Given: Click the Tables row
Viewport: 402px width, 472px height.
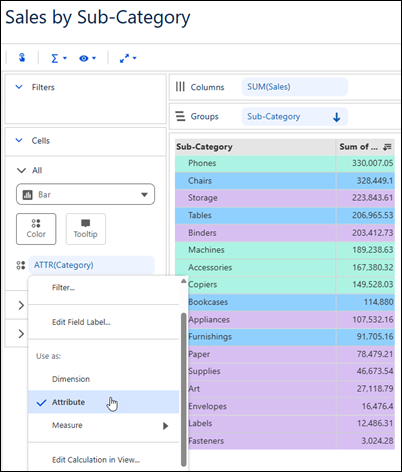Looking at the screenshot, I should (285, 215).
